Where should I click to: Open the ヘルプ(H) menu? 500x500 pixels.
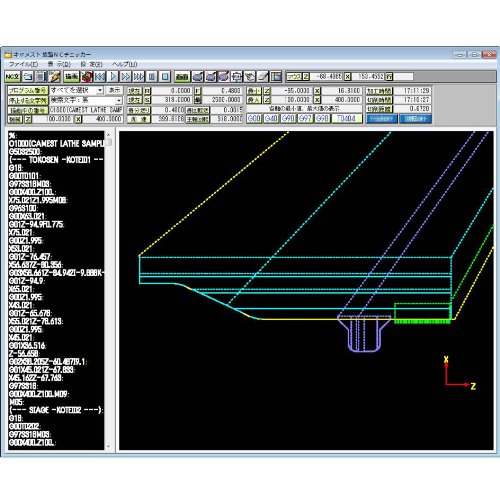click(x=125, y=64)
